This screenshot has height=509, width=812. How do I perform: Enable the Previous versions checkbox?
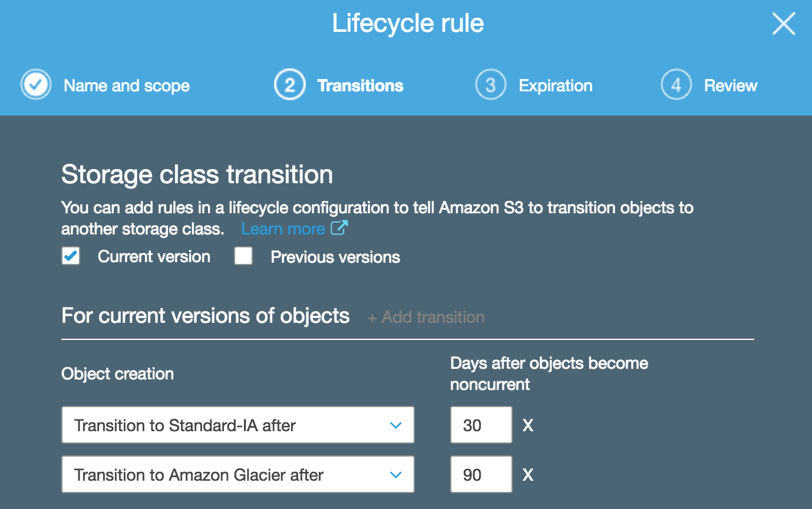click(243, 256)
